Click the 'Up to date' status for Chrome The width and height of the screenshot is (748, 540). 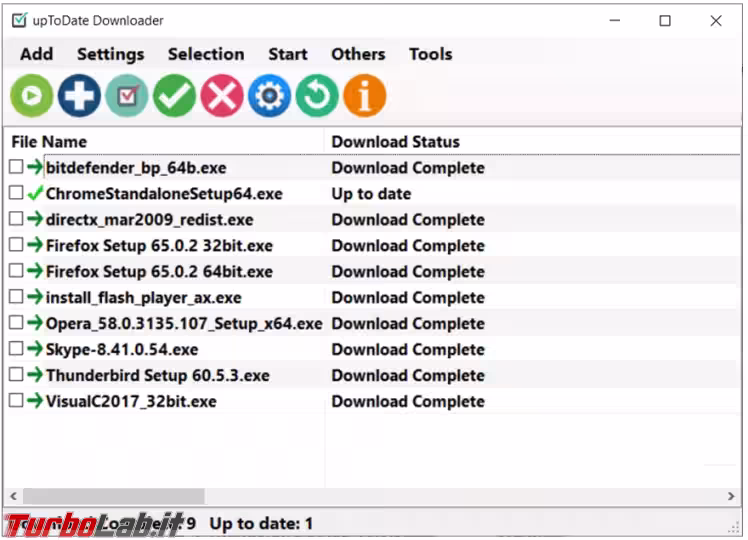click(371, 194)
